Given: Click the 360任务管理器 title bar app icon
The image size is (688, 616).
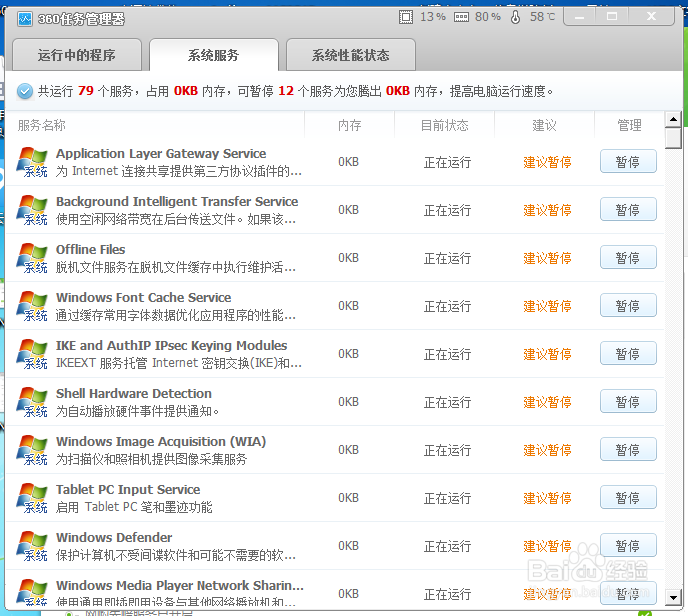Looking at the screenshot, I should 25,19.
